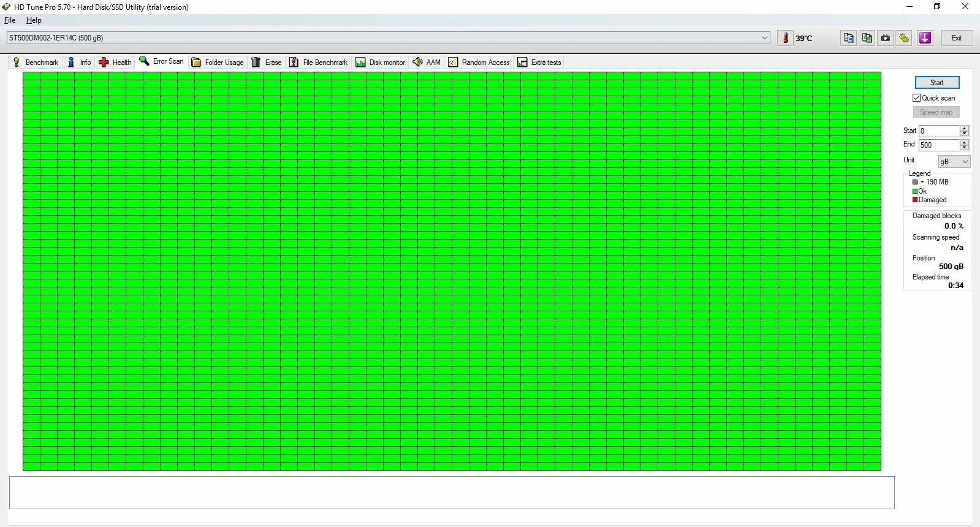The height and width of the screenshot is (527, 980).
Task: Click the Start position input field
Action: (938, 131)
